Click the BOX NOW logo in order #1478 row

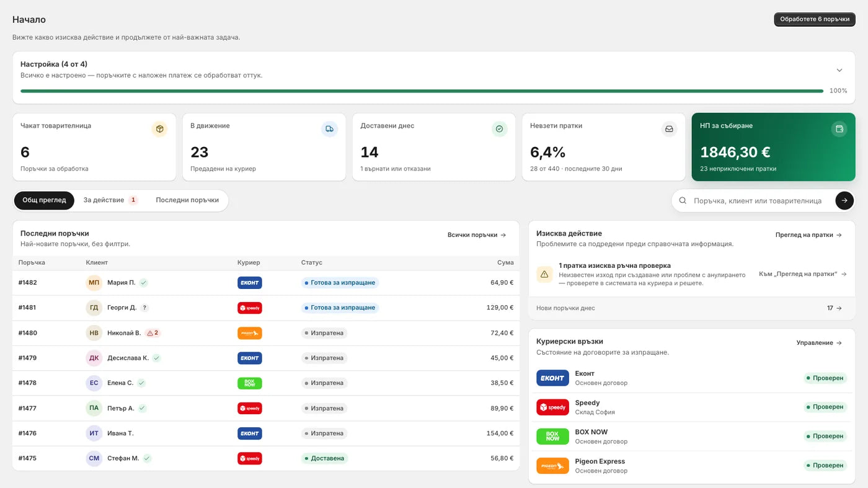(250, 383)
